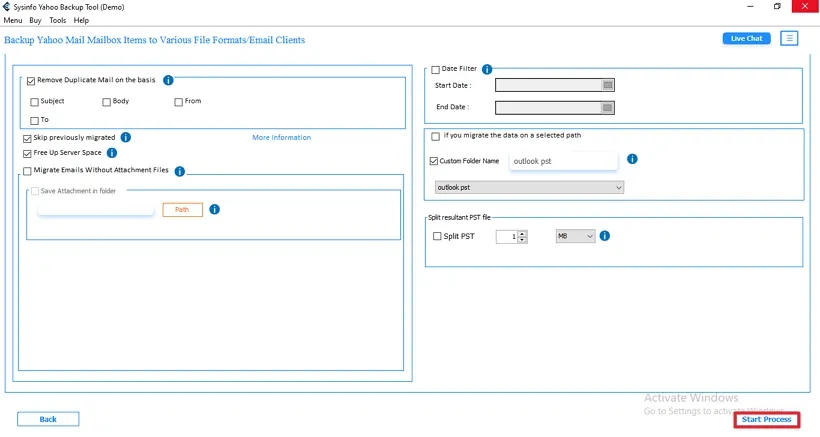Click info icon beside Remove Duplicate Mail
This screenshot has width=820, height=437.
(168, 80)
